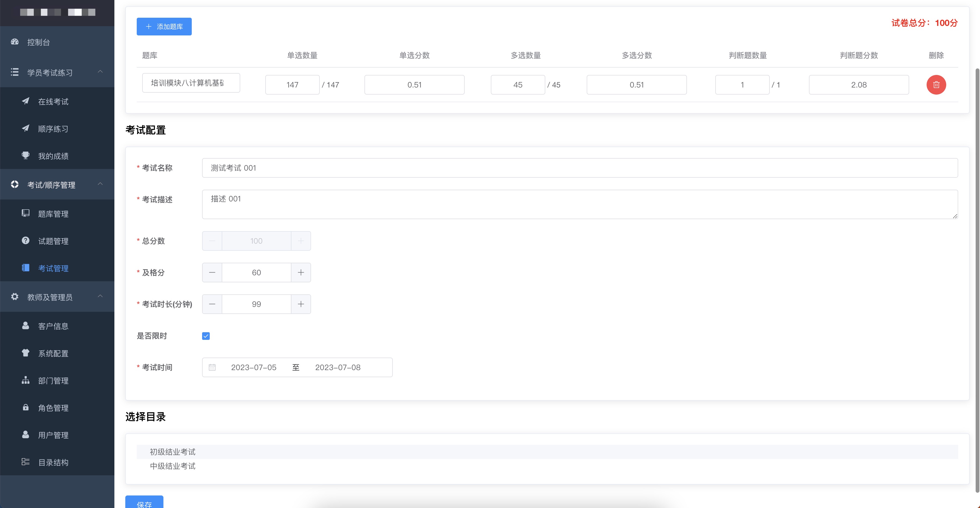This screenshot has height=508, width=980.
Task: Open 系统配置 menu item
Action: click(57, 353)
